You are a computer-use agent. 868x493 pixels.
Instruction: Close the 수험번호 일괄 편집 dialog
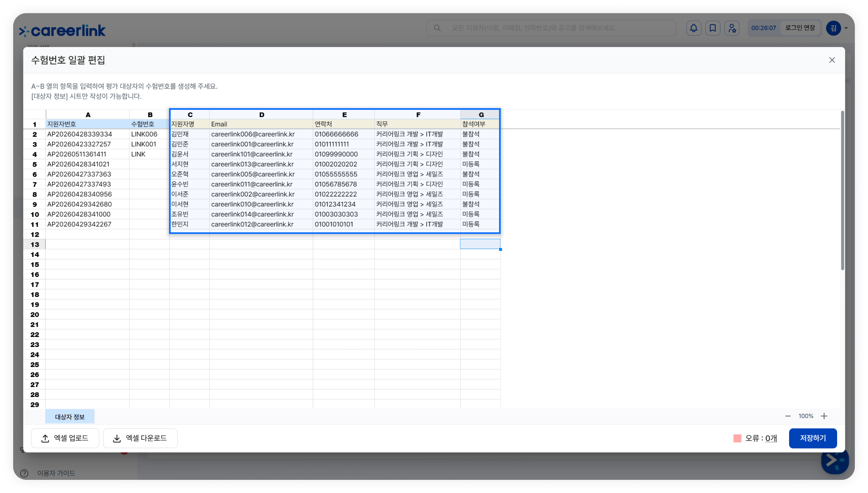tap(832, 60)
